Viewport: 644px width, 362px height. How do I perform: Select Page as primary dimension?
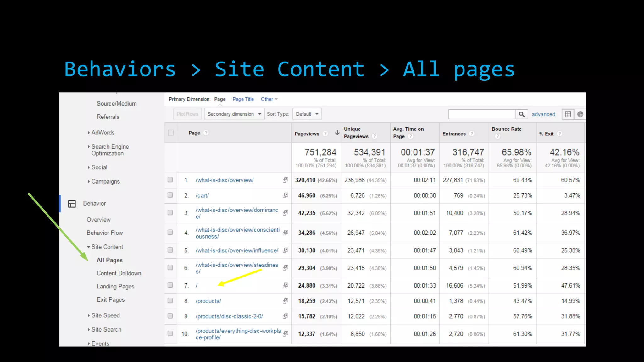click(x=220, y=99)
